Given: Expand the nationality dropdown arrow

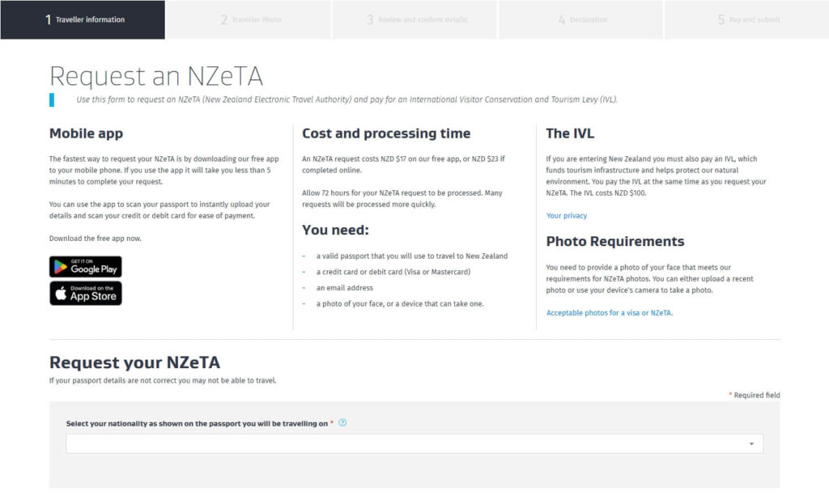Looking at the screenshot, I should pyautogui.click(x=751, y=443).
